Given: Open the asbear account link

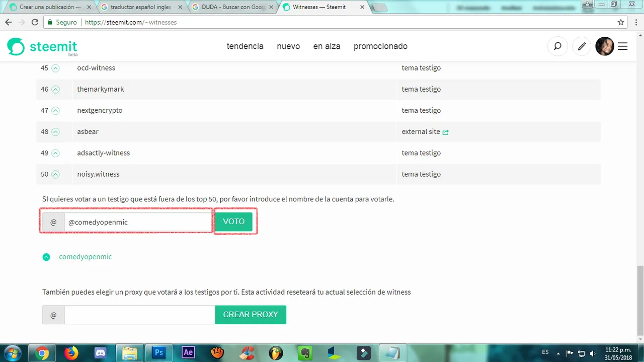Looking at the screenshot, I should click(88, 131).
